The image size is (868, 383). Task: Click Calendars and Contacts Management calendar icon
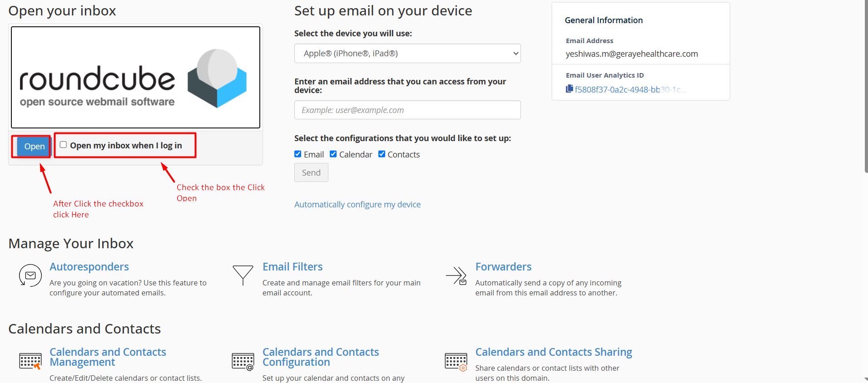pyautogui.click(x=30, y=361)
